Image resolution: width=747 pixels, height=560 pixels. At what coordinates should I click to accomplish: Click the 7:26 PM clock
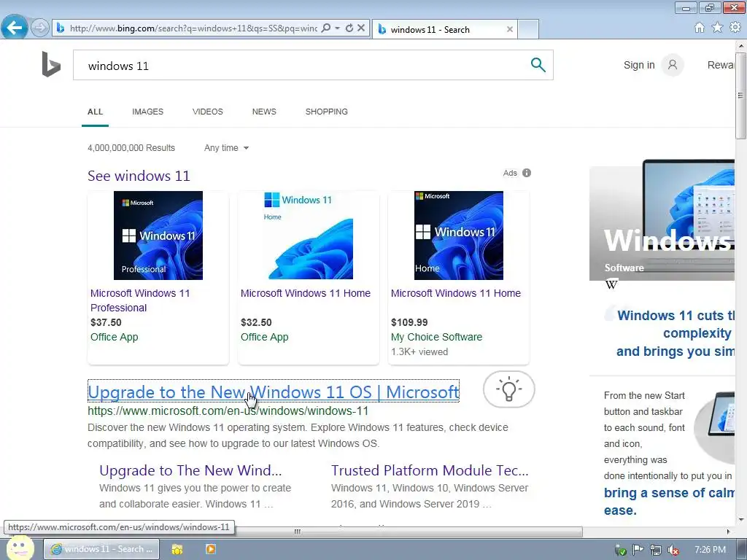(710, 550)
